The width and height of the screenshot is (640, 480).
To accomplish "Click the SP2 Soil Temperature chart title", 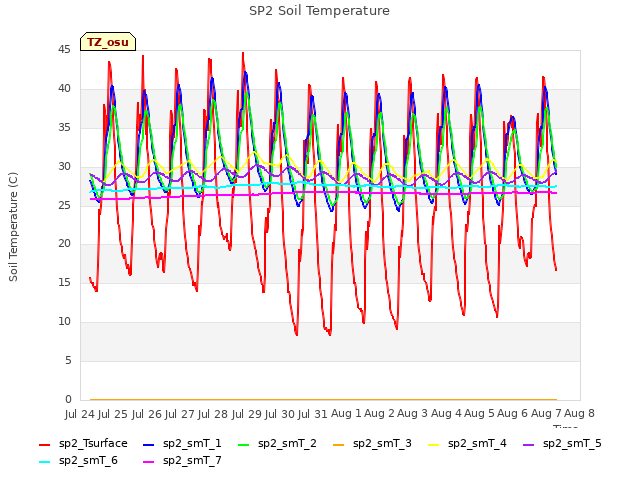I will pos(319,11).
